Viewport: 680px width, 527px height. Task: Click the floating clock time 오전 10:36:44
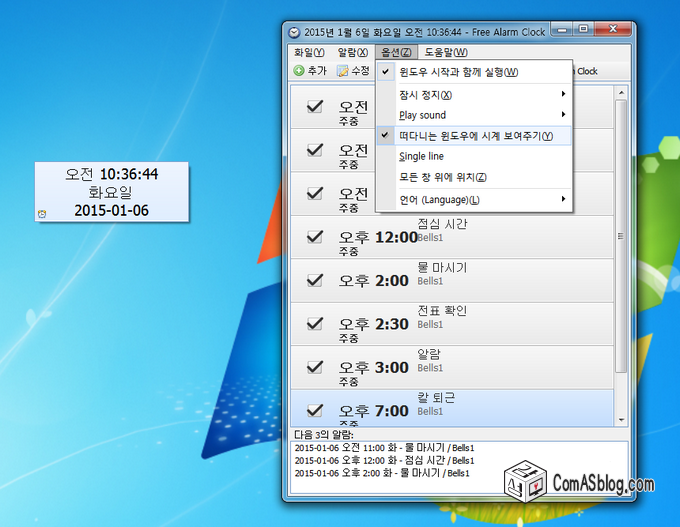(x=111, y=174)
